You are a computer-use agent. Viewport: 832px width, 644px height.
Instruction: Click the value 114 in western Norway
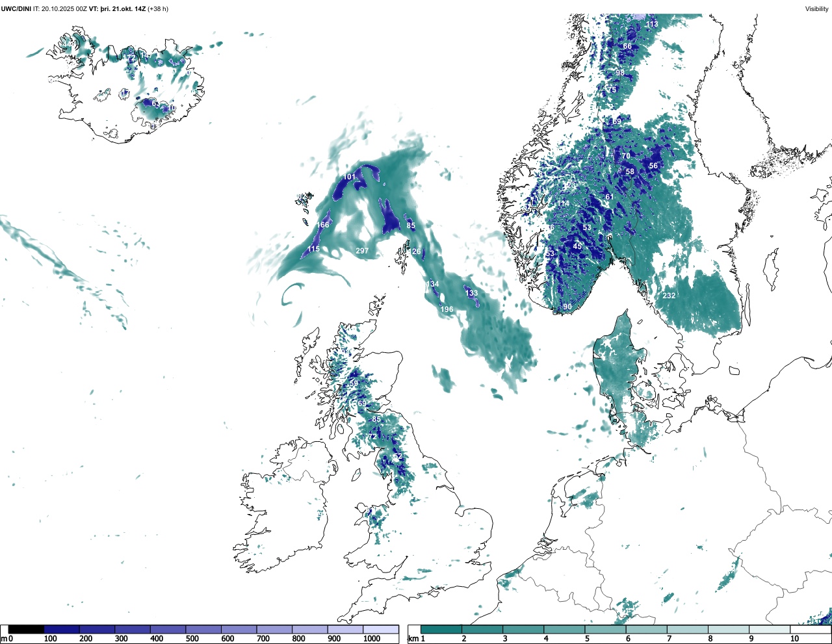pyautogui.click(x=564, y=204)
